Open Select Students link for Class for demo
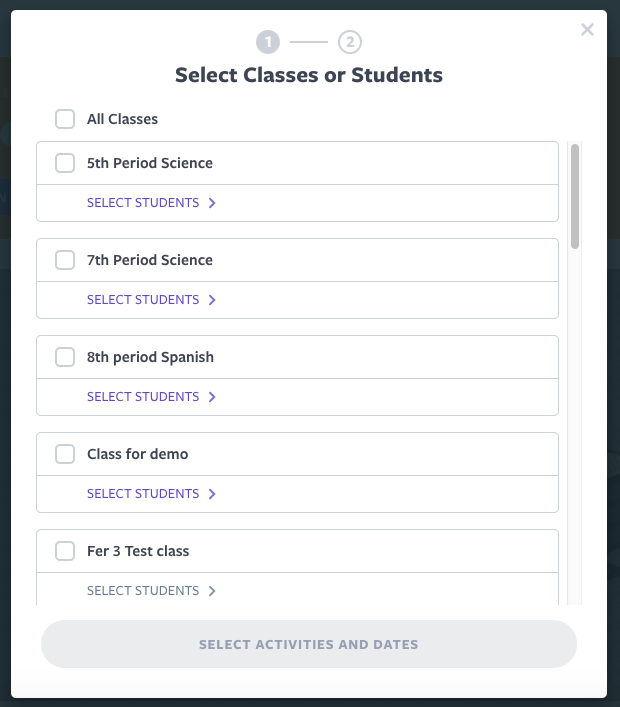This screenshot has height=707, width=620. (x=143, y=494)
